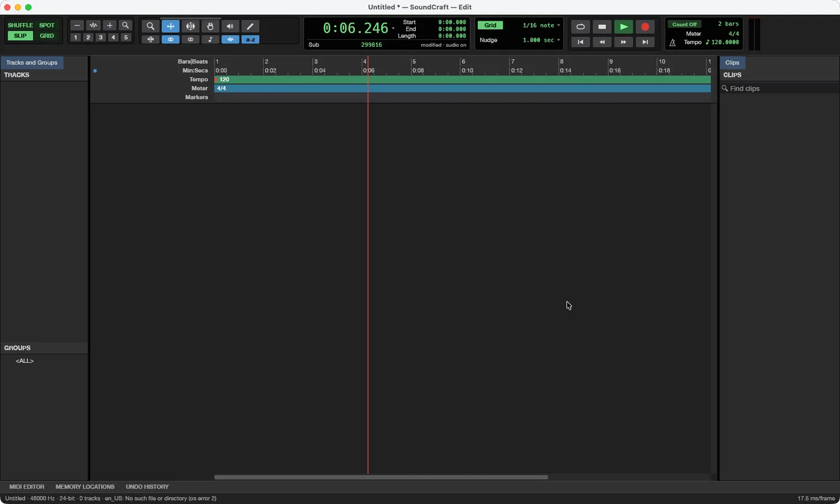Image resolution: width=840 pixels, height=504 pixels.
Task: Click the Go to End transport button
Action: click(x=645, y=42)
